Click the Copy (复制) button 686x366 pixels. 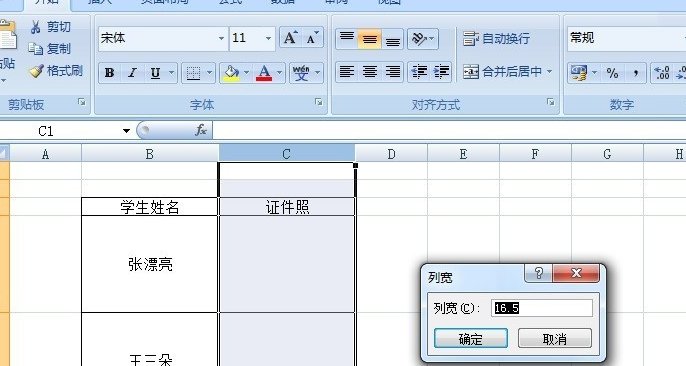click(x=50, y=49)
